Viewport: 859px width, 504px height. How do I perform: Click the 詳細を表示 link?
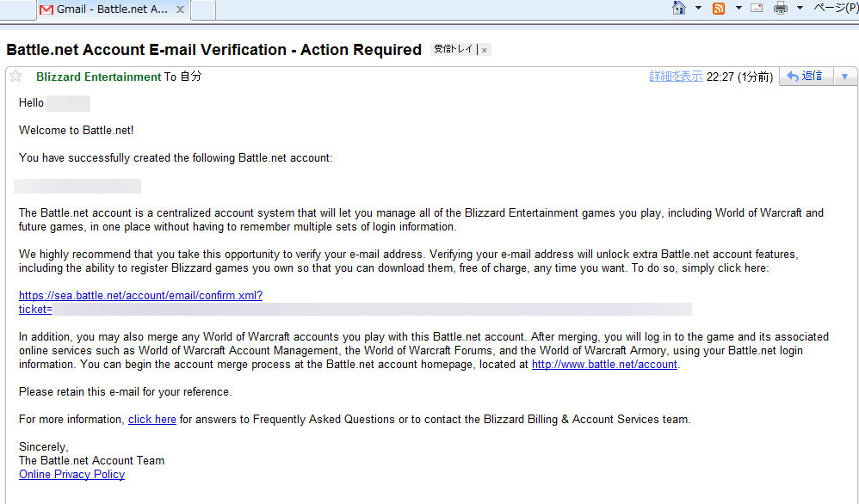coord(676,77)
